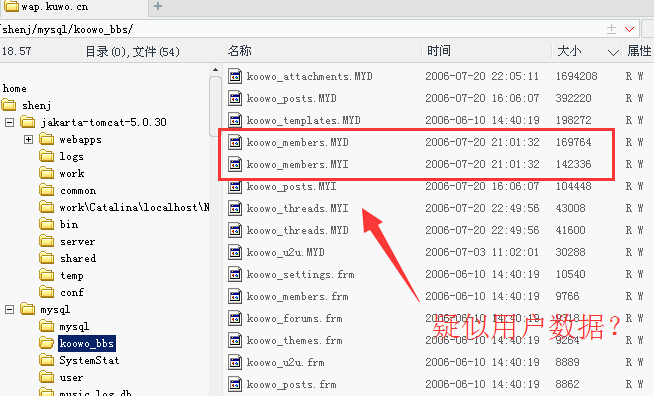Select the bin folder icon
Image resolution: width=654 pixels, height=396 pixels.
[x=47, y=224]
